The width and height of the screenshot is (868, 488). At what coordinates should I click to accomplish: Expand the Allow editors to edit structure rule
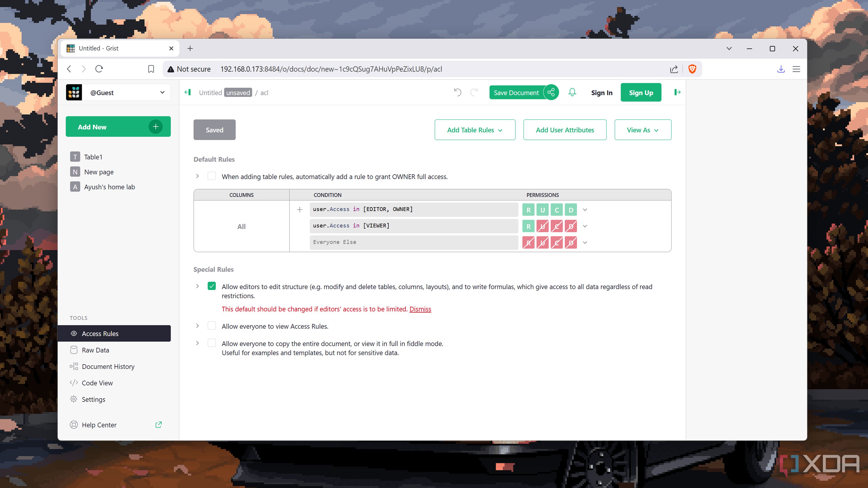click(x=198, y=286)
